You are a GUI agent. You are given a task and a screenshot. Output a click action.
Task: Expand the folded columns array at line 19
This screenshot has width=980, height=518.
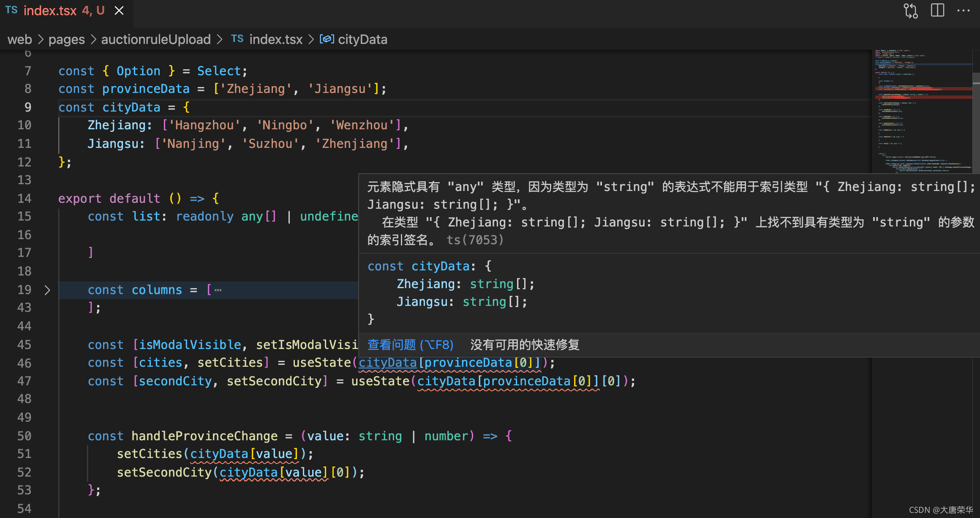(47, 290)
